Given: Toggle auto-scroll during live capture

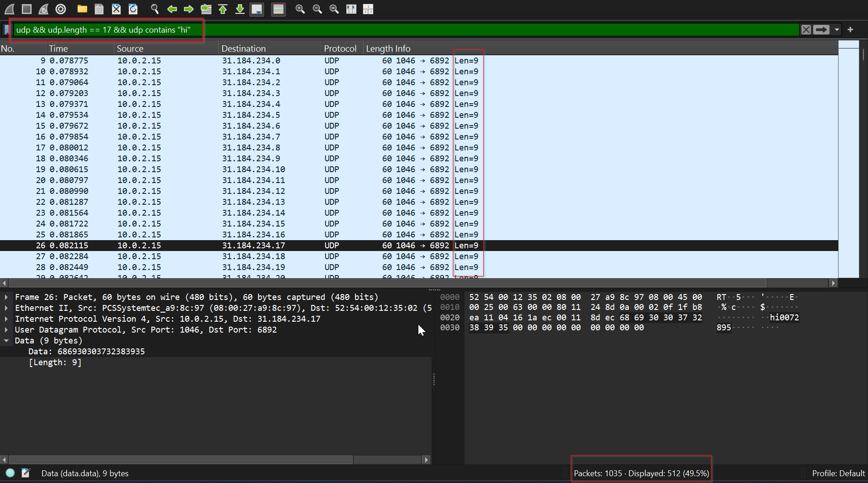Looking at the screenshot, I should click(257, 9).
